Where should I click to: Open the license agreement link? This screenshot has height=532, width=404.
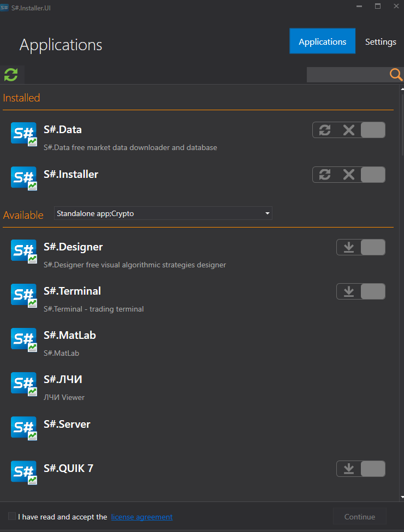[x=141, y=517]
